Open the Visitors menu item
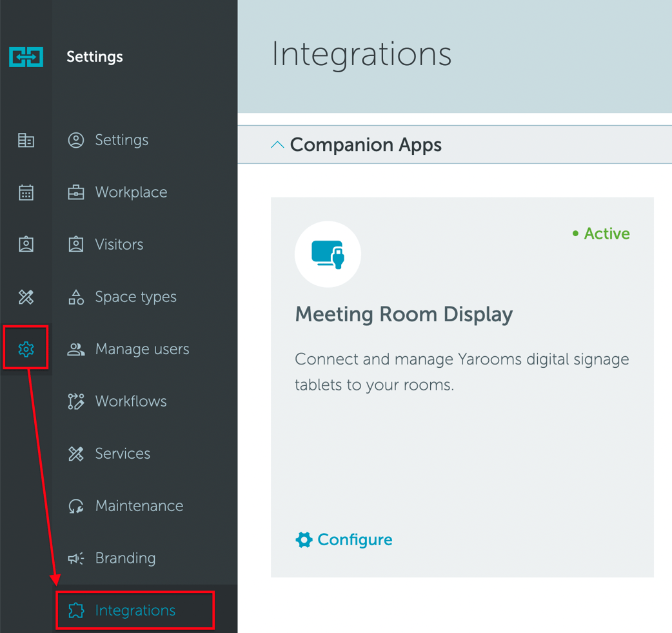Screen dimensions: 672x633 point(119,245)
